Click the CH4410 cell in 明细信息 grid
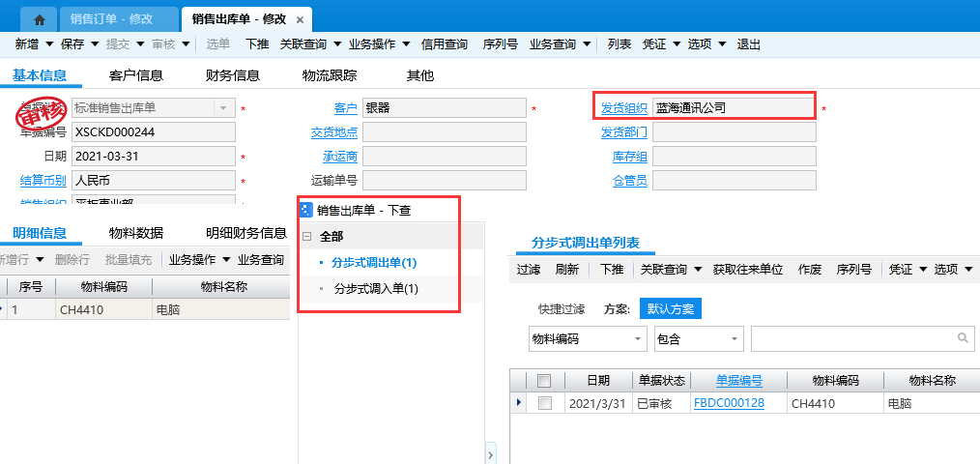This screenshot has width=980, height=464. point(103,309)
